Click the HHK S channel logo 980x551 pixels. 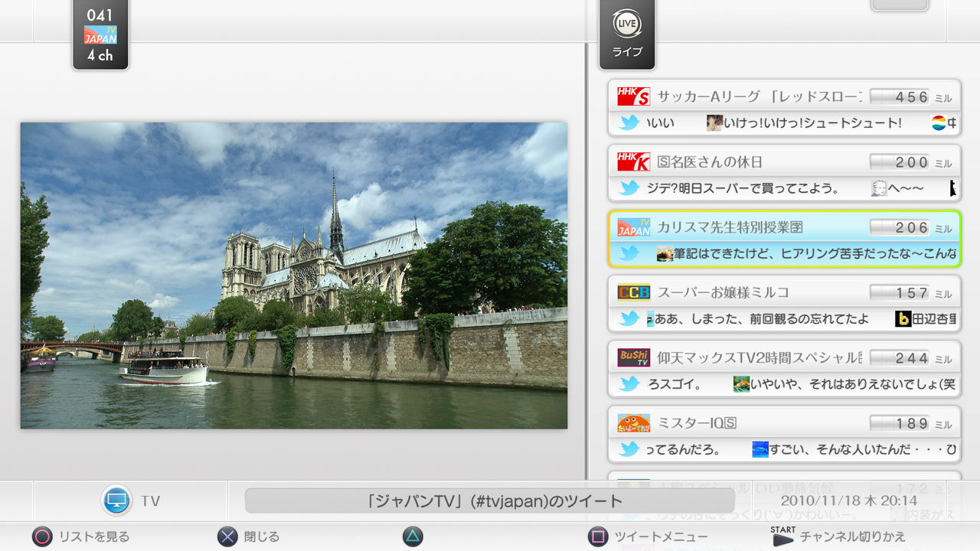[633, 97]
